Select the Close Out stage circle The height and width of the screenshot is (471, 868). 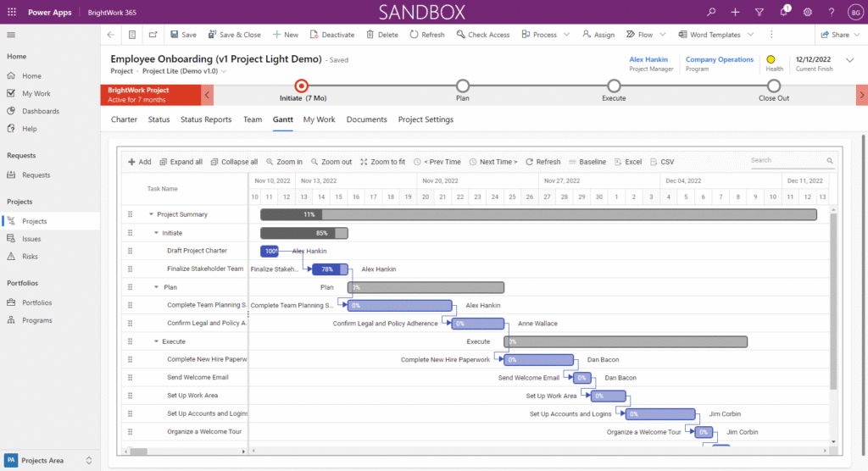click(773, 86)
